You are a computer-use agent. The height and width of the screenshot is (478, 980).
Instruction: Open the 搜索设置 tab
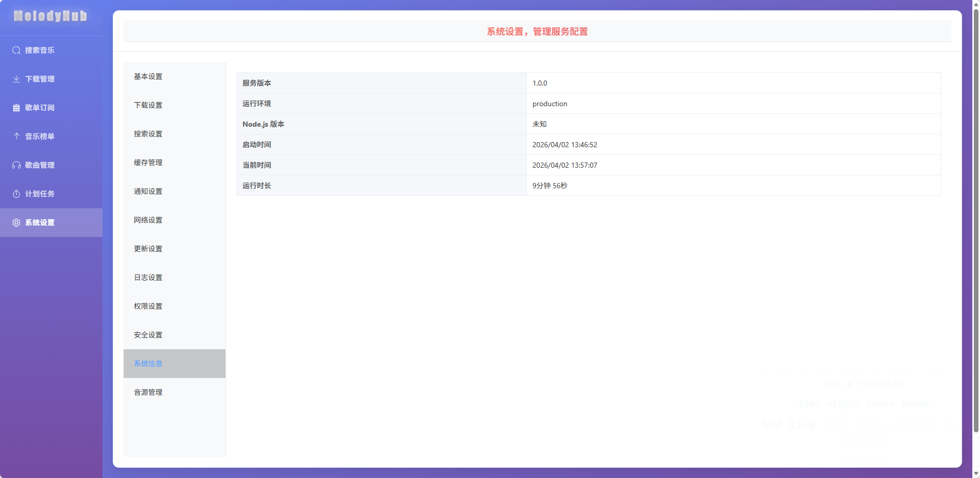click(x=174, y=134)
